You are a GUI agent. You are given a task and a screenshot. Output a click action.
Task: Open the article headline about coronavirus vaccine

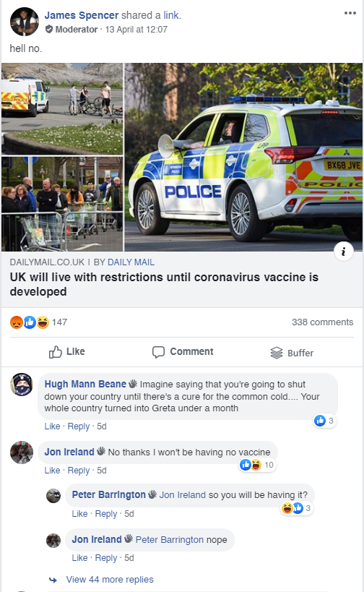click(164, 284)
